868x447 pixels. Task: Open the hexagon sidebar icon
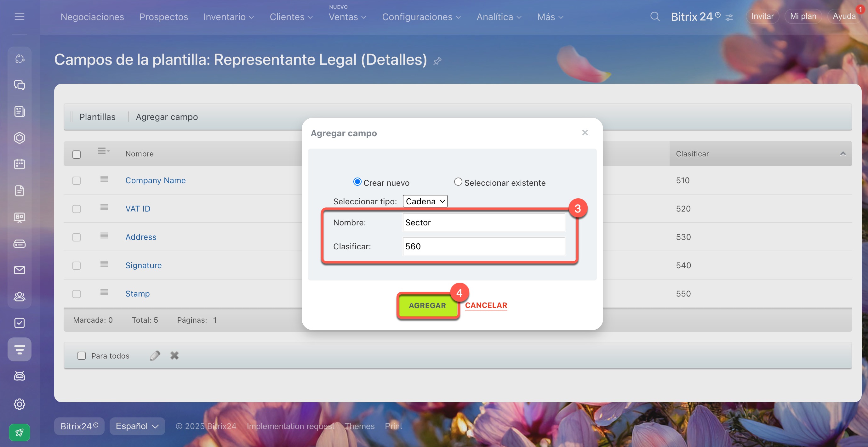pyautogui.click(x=20, y=138)
